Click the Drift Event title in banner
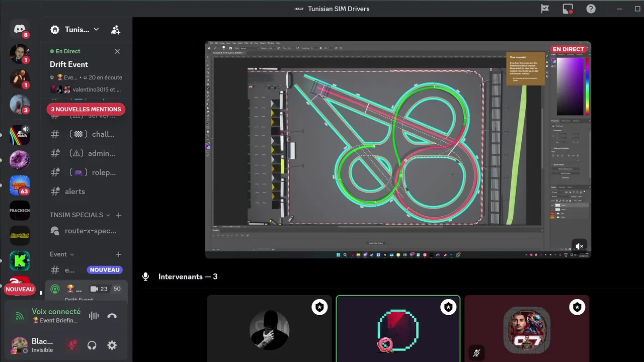 69,64
